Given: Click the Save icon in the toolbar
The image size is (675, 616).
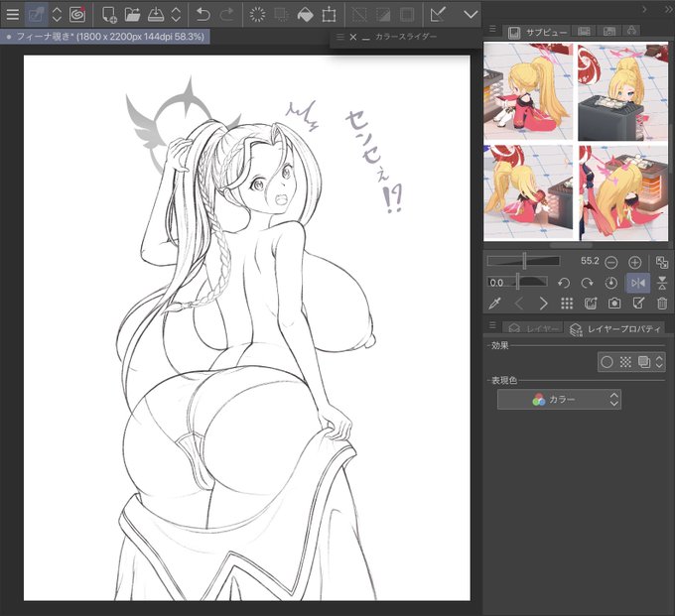Looking at the screenshot, I should (156, 15).
